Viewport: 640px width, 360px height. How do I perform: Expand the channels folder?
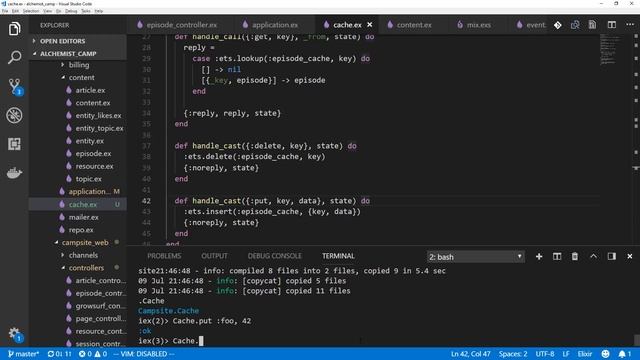83,255
